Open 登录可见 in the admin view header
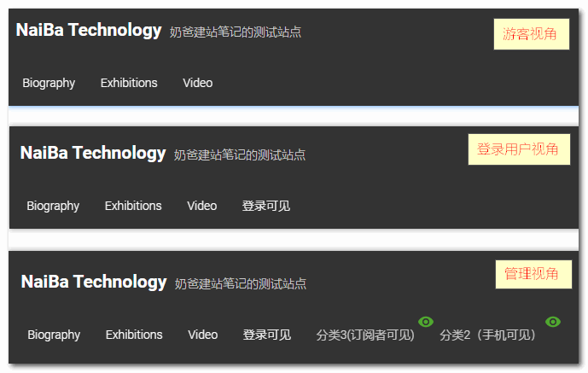This screenshot has width=588, height=373. (266, 335)
